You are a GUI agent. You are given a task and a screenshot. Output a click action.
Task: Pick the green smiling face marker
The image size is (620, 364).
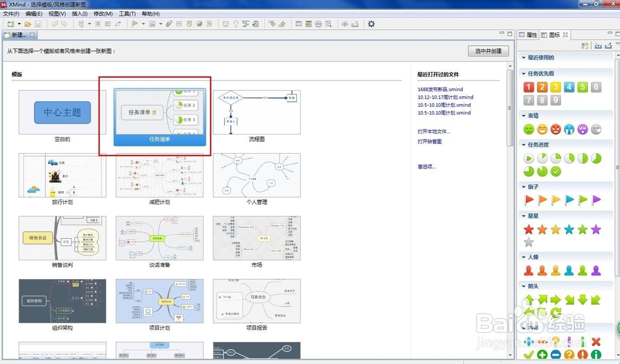coord(529,129)
